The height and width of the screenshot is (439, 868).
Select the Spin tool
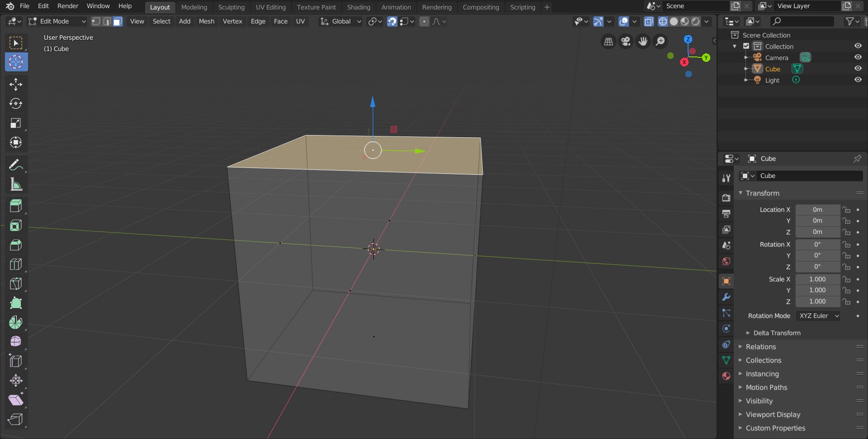pos(16,322)
